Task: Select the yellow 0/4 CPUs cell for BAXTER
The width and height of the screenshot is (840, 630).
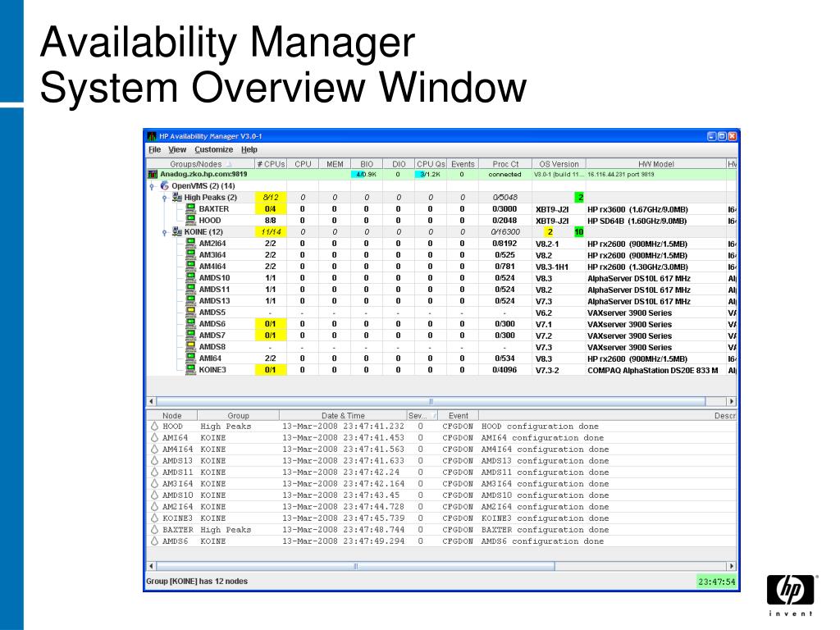Action: (x=271, y=209)
